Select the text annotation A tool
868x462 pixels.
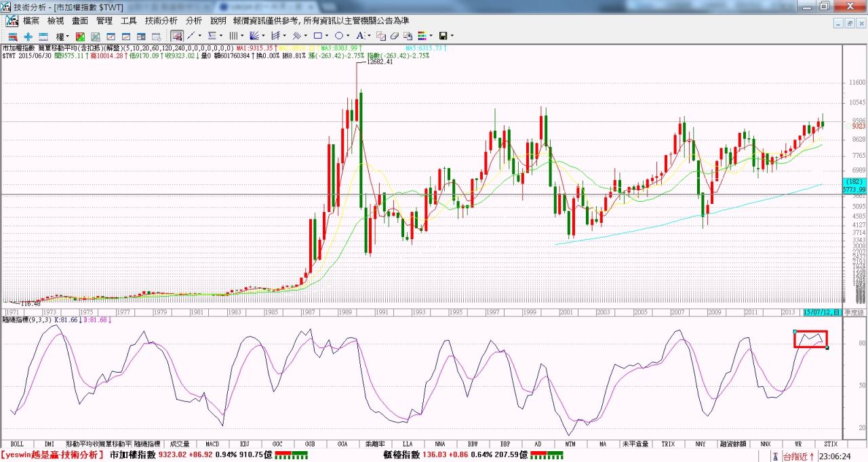click(360, 36)
